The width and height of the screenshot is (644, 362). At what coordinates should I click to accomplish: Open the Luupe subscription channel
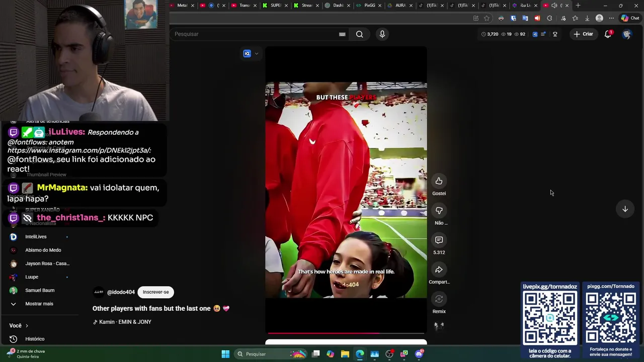pos(32,277)
